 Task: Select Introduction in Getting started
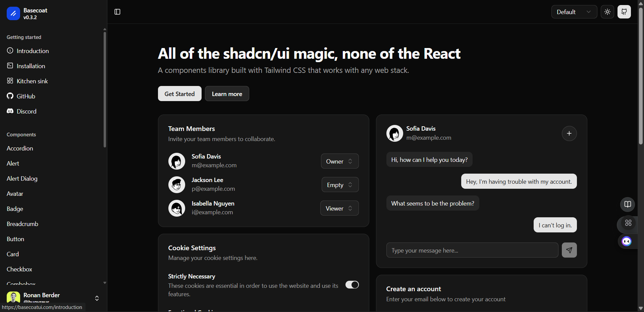(33, 51)
